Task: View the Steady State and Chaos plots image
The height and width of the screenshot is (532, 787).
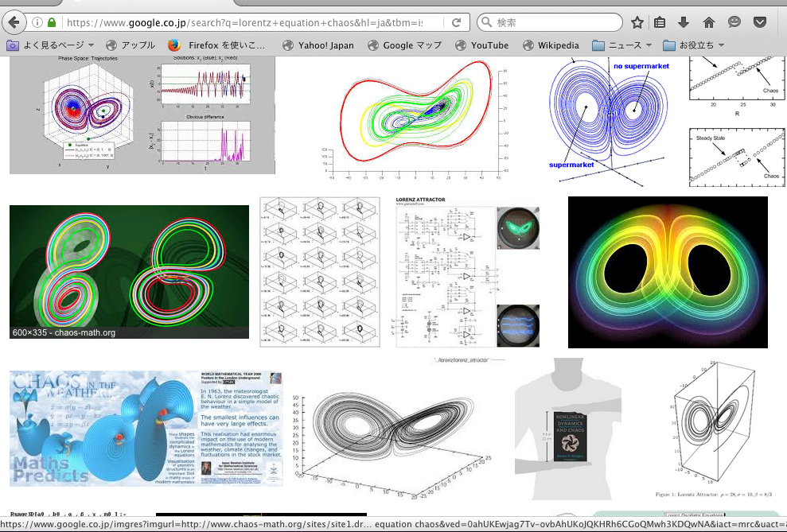Action: click(x=737, y=122)
